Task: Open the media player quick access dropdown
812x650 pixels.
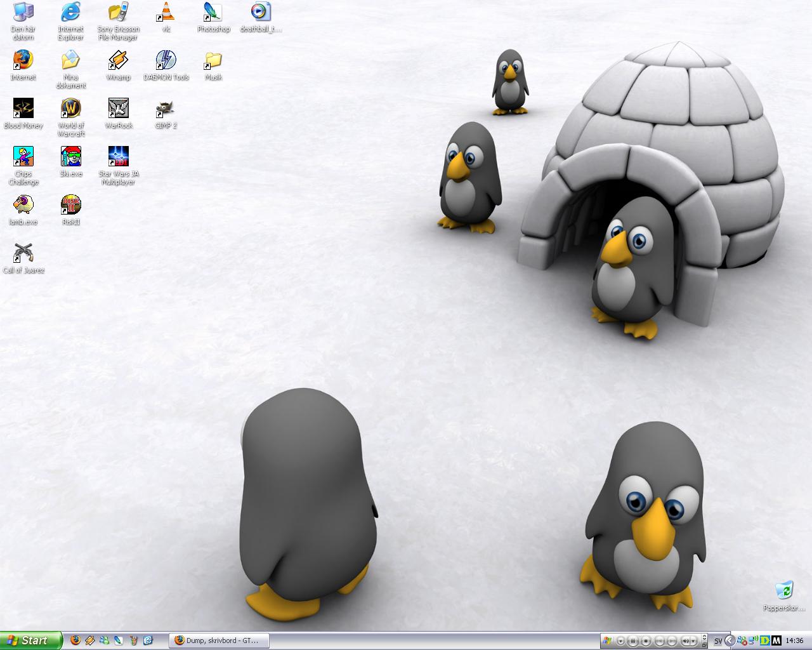Action: [621, 640]
